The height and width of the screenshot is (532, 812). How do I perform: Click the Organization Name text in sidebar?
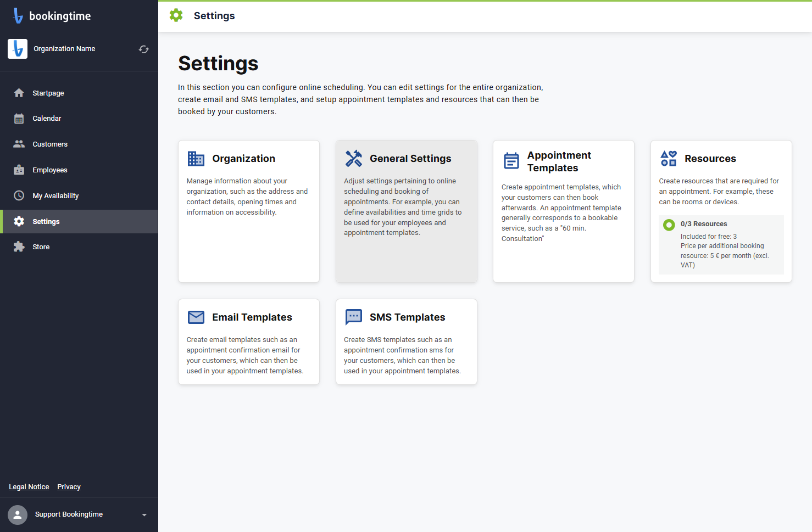click(64, 49)
